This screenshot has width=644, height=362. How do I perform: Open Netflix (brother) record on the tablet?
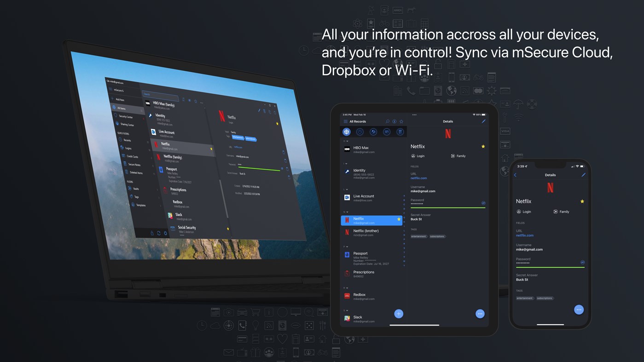[x=372, y=233]
